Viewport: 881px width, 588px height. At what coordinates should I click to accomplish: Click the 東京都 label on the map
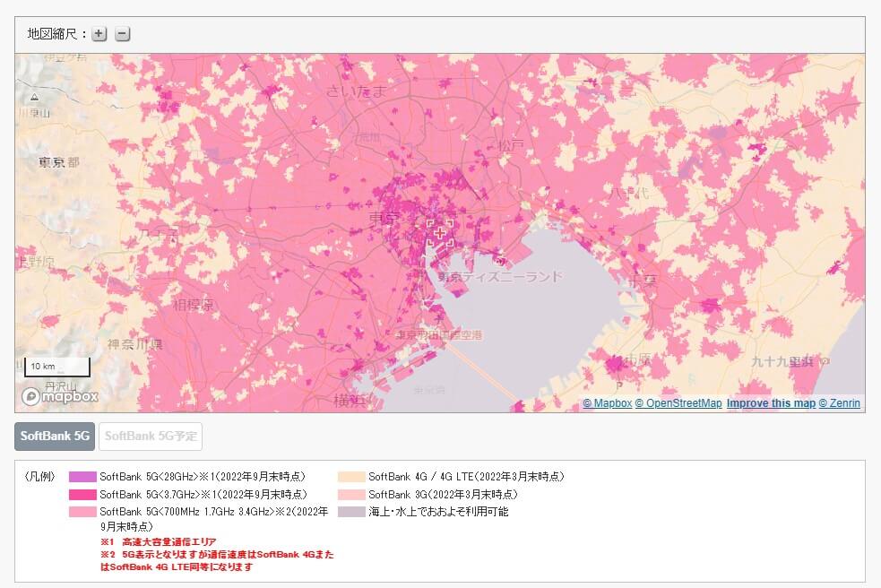pos(59,162)
